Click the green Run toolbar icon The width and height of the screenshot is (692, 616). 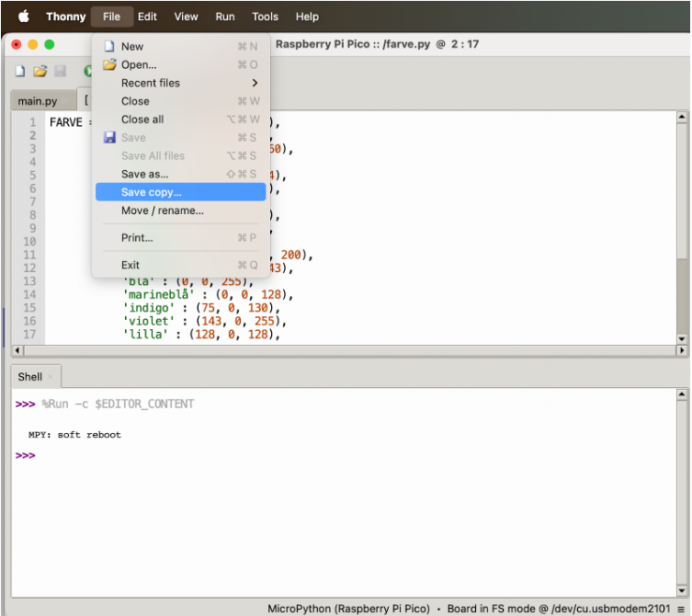[x=87, y=71]
